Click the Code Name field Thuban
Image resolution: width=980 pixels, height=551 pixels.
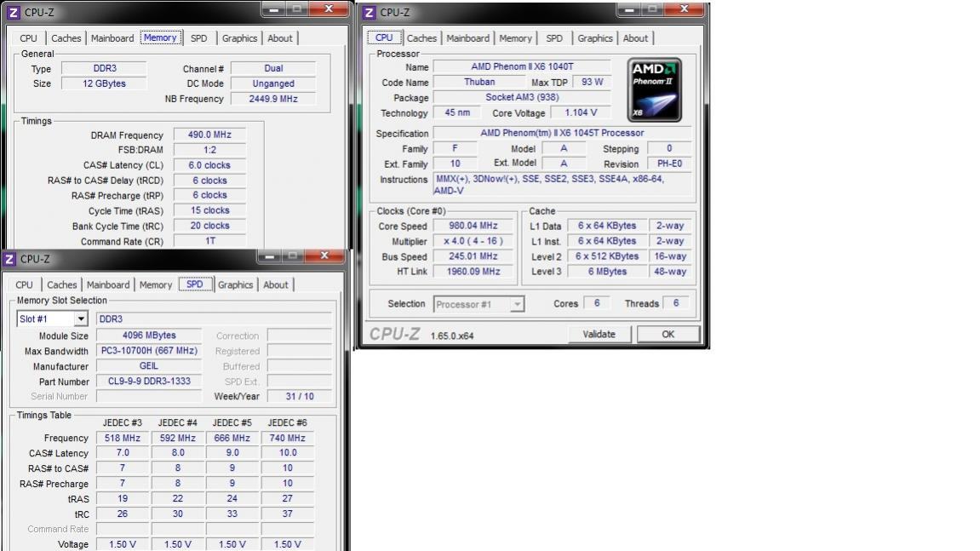coord(479,82)
